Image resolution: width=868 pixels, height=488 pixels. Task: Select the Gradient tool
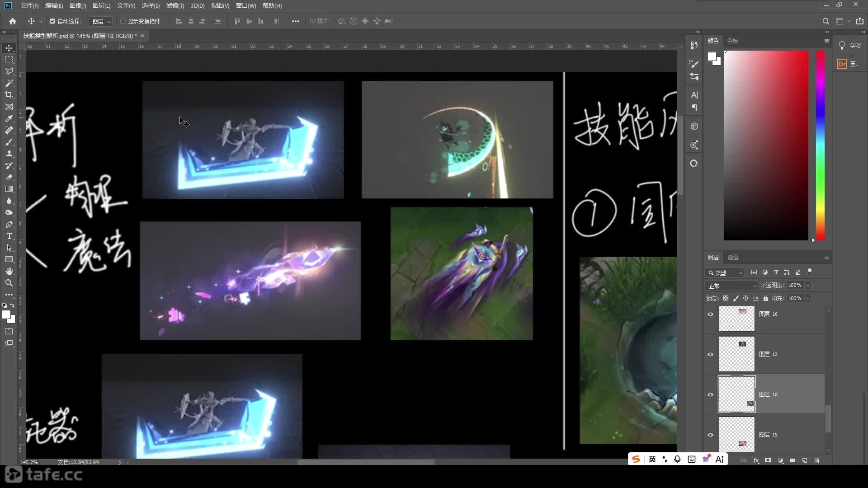pos(9,189)
